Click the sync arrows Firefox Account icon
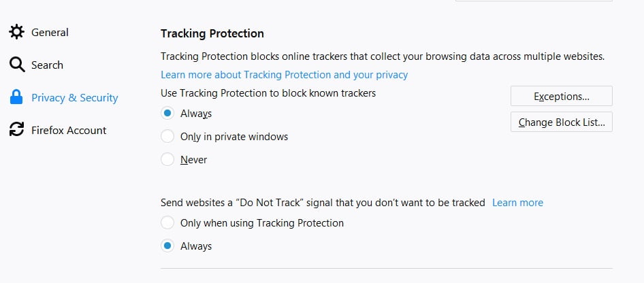The image size is (644, 283). tap(16, 130)
